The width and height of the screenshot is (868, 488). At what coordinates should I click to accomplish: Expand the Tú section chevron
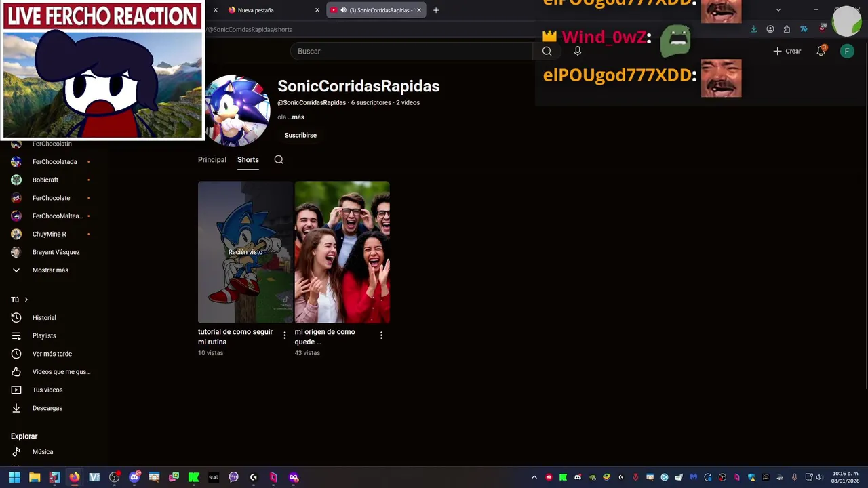[26, 300]
